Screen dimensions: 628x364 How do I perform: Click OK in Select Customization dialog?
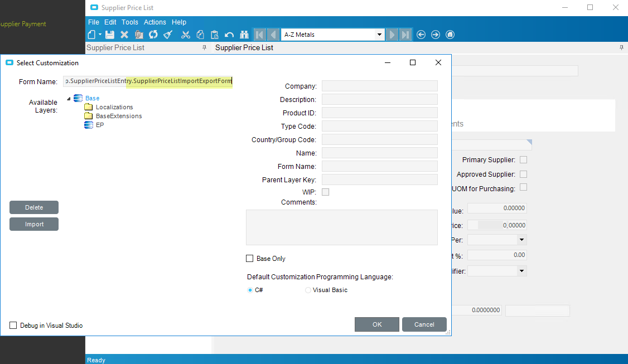[377, 324]
